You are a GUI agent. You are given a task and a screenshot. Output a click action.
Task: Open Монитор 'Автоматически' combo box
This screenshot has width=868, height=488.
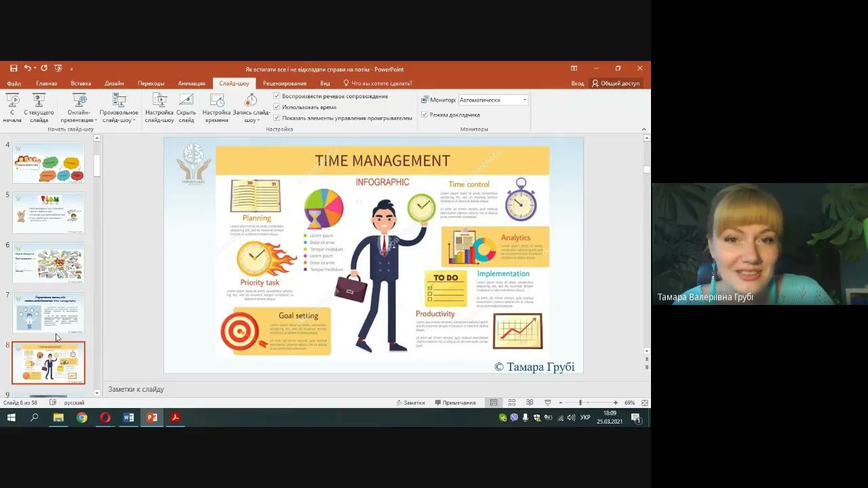(493, 100)
